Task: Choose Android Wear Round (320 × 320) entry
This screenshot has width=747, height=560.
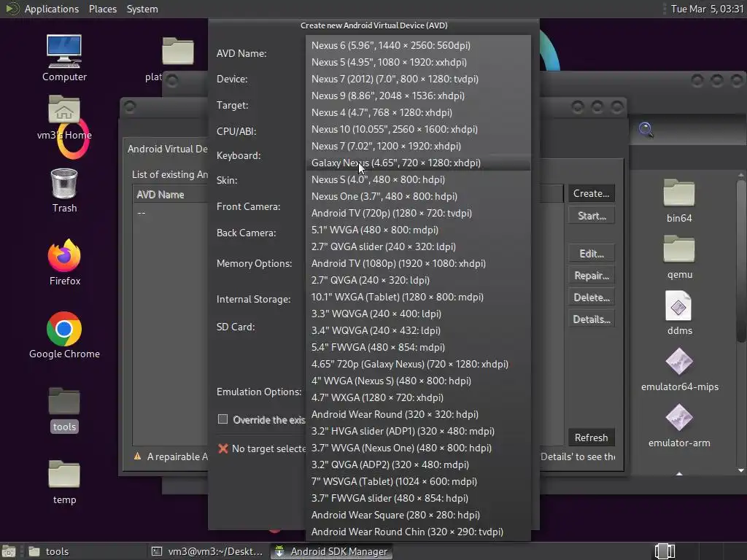Action: point(418,414)
